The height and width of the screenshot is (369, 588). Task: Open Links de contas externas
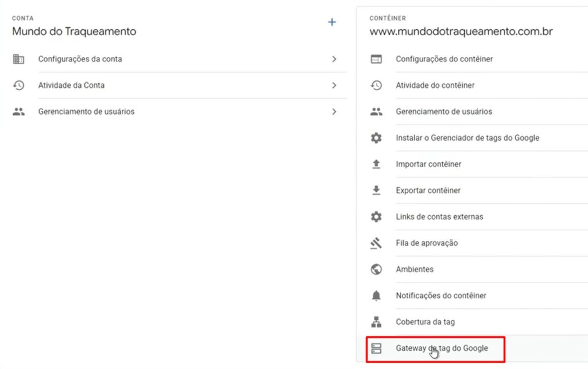tap(439, 217)
